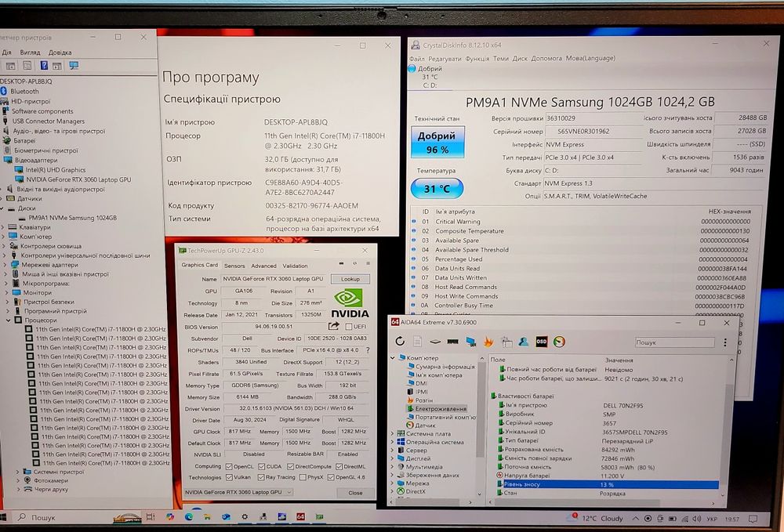Click the BIOS share/export icon in GPU-Z
This screenshot has width=784, height=532.
point(333,326)
